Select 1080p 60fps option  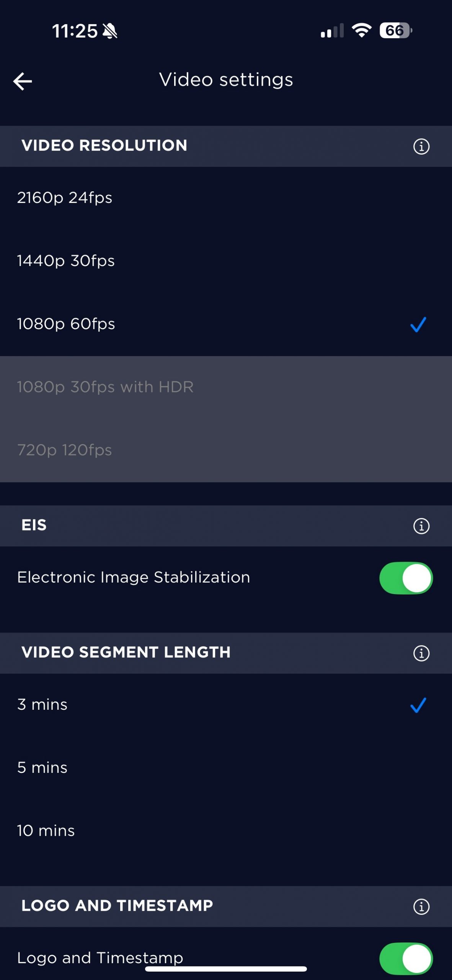click(x=226, y=324)
